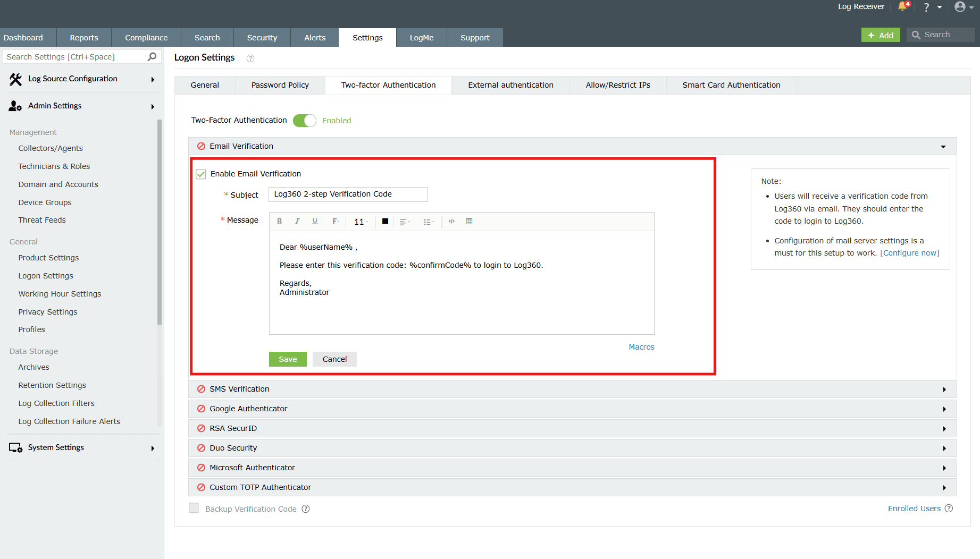Open the bullet list options
The height and width of the screenshot is (559, 980).
[429, 222]
